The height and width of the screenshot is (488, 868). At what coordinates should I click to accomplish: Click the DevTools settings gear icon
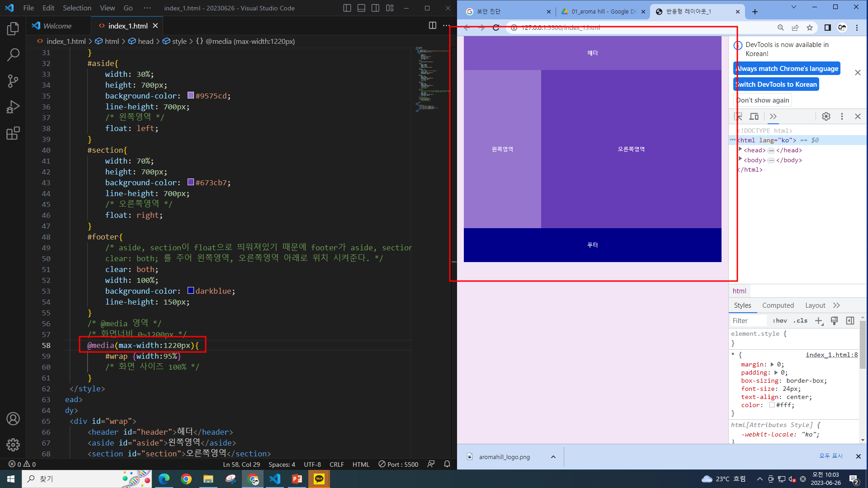pos(826,117)
